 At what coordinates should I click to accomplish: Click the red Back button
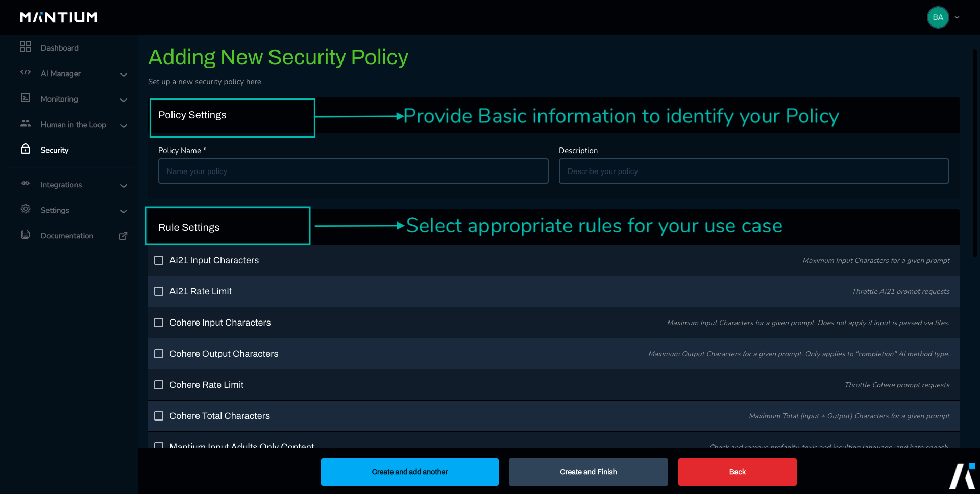pyautogui.click(x=738, y=472)
